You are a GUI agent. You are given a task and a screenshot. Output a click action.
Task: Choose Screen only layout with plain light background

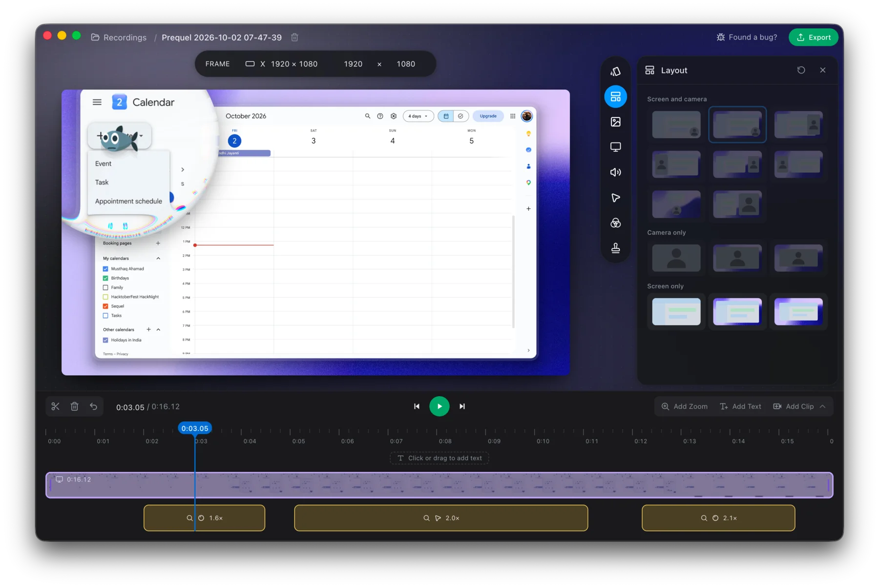point(676,311)
